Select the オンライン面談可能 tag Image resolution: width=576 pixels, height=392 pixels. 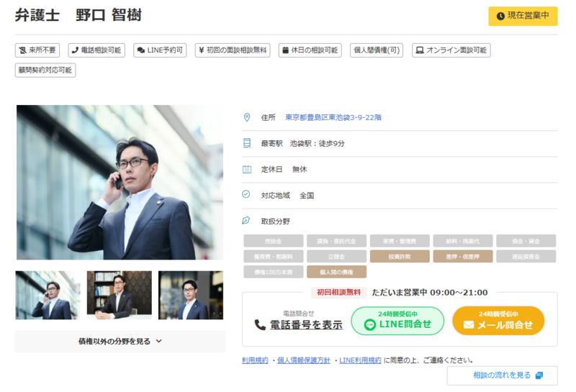[451, 50]
